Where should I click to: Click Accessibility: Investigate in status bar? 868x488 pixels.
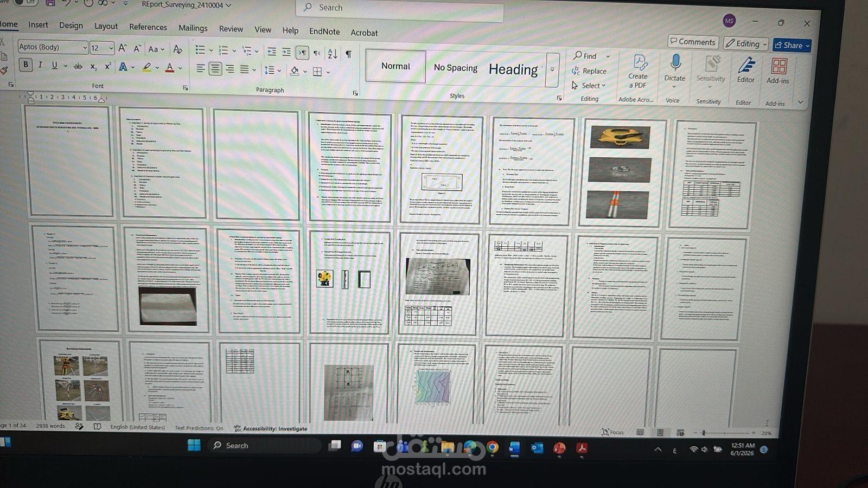[x=271, y=428]
